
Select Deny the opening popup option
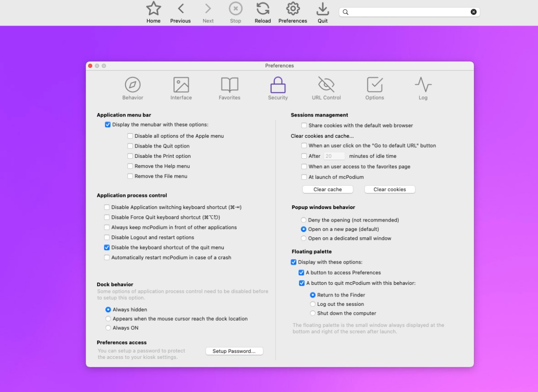(304, 220)
